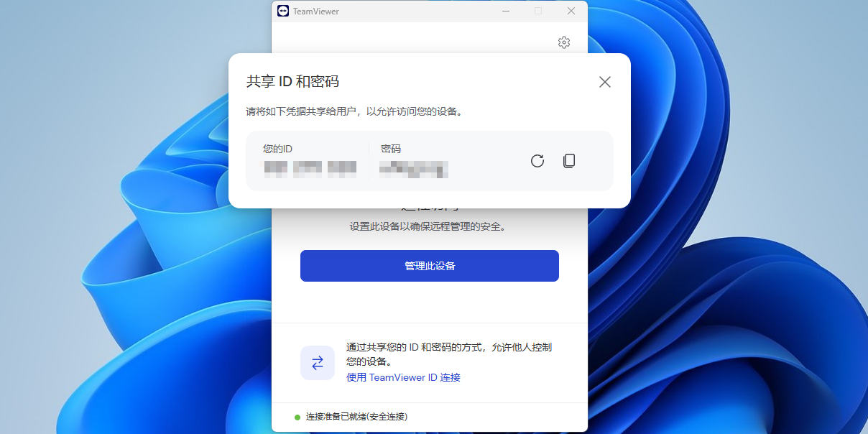Click the 连接准备已就绪(安全连接) status text
This screenshot has height=434, width=868.
356,417
